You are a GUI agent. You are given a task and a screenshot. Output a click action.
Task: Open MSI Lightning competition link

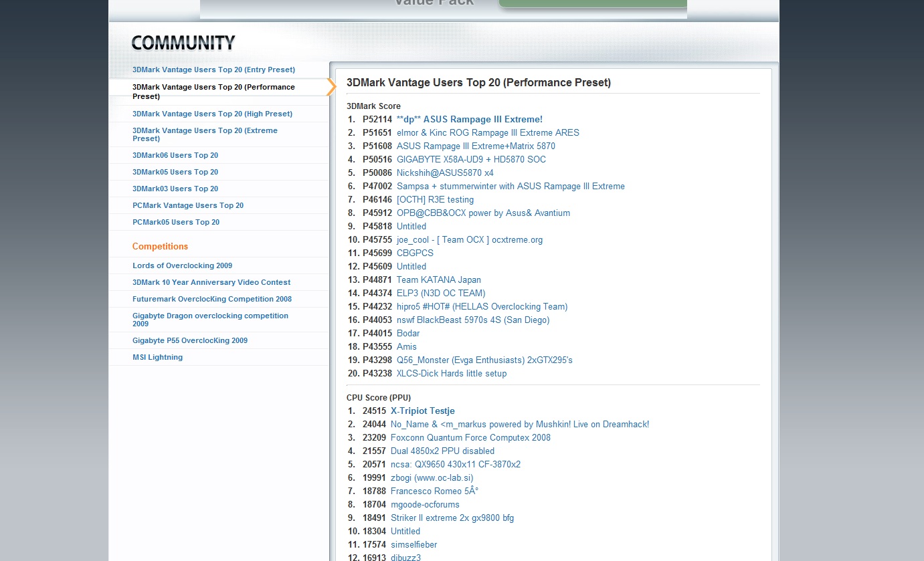pos(157,357)
